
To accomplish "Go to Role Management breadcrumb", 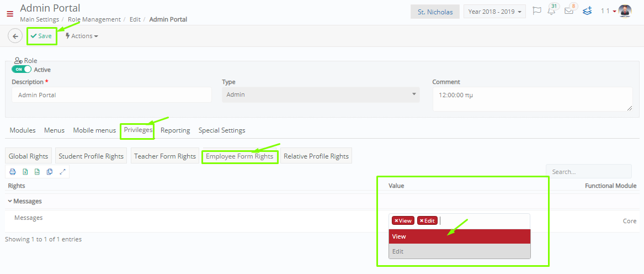I will click(x=94, y=19).
